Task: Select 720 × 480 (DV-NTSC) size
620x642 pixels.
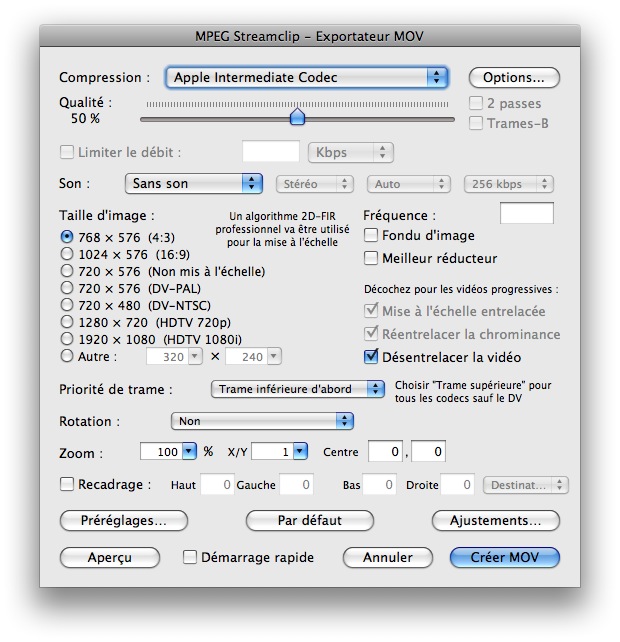Action: pos(67,305)
